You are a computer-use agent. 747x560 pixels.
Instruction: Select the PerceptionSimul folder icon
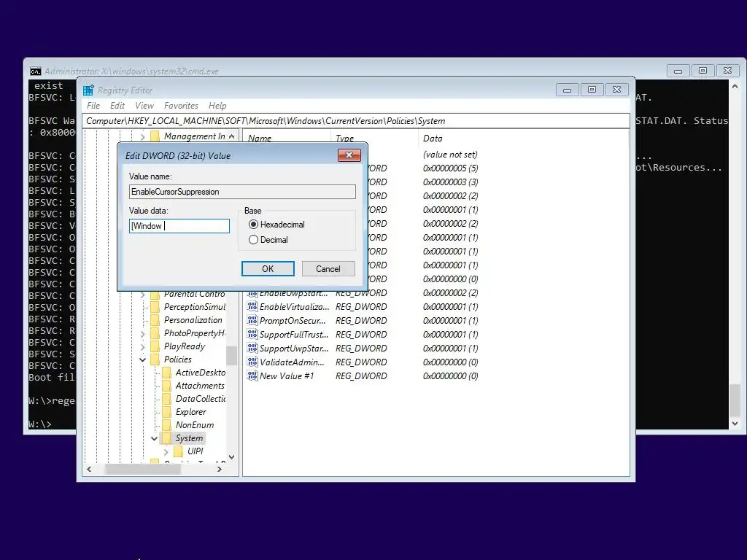click(155, 307)
